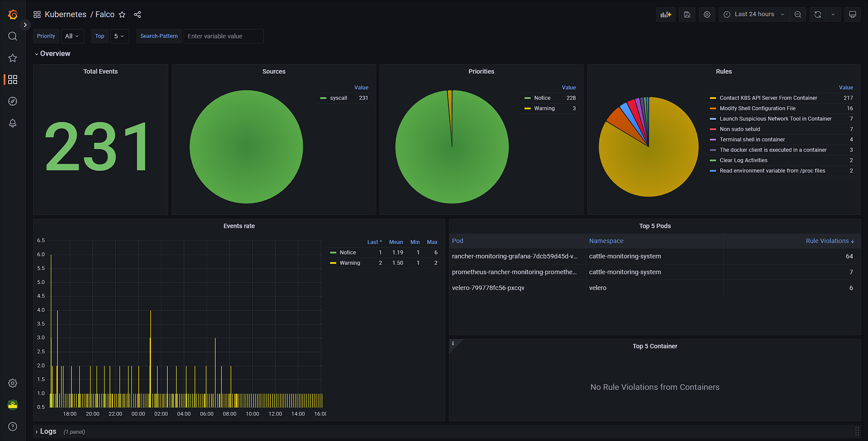
Task: Toggle Notice series in Events rate legend
Action: (x=348, y=253)
